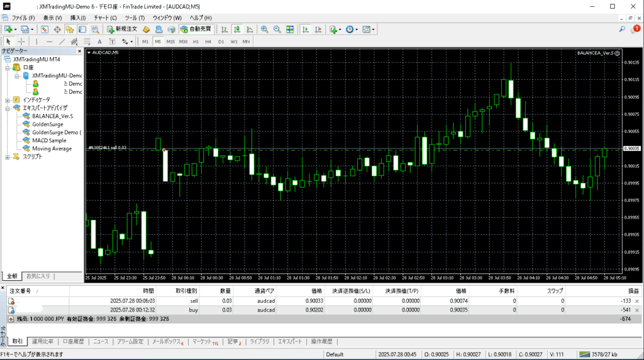Viewport: 644px width, 360px height.
Task: Select the Trendline drawing tool
Action: (x=62, y=42)
